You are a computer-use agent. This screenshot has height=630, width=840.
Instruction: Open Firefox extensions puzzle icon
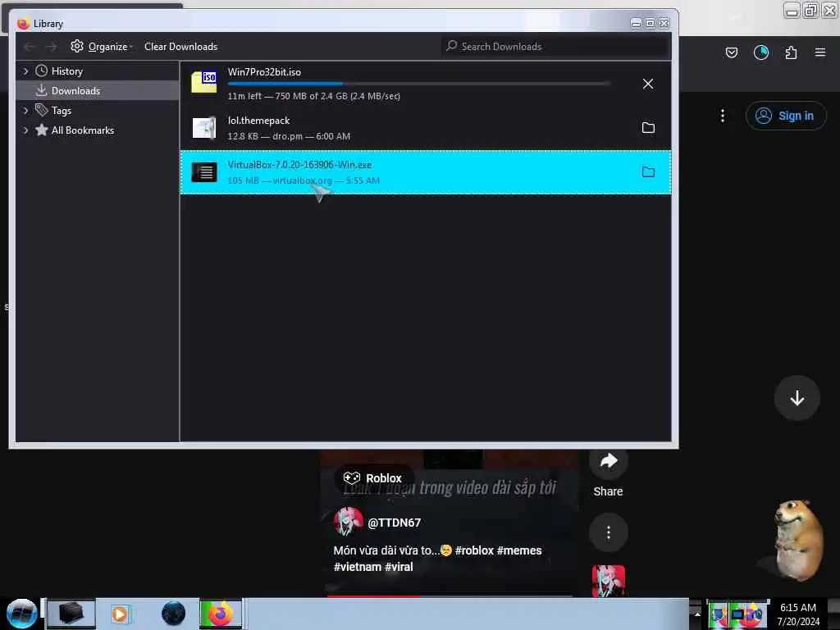point(791,52)
